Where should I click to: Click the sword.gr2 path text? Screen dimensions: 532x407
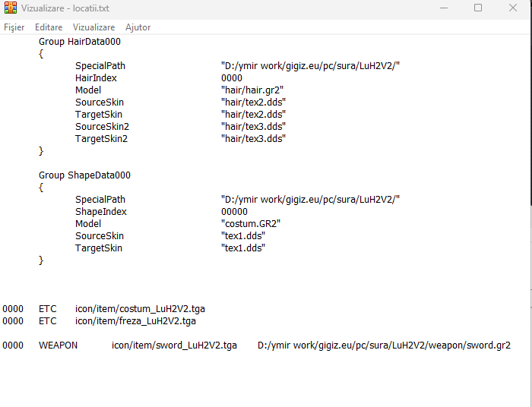384,345
